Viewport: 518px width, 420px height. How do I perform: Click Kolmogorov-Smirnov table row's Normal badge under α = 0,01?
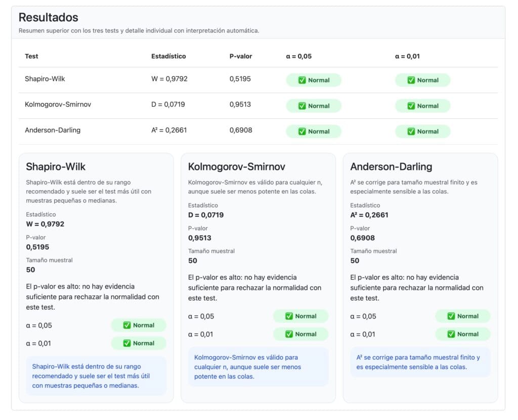pos(423,106)
